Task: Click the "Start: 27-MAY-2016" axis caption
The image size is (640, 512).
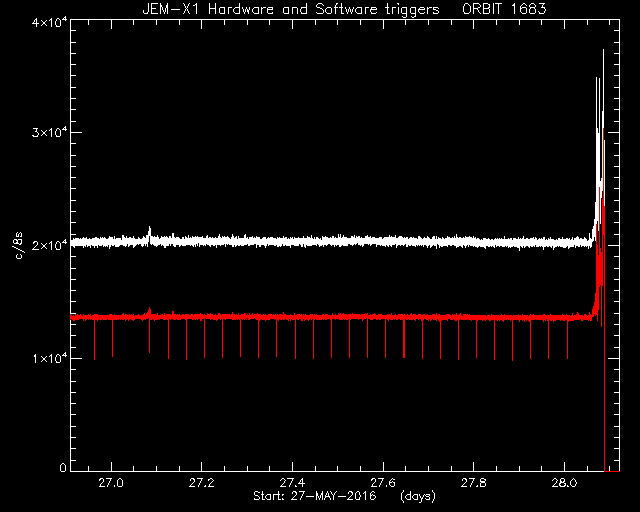Action: coord(315,496)
